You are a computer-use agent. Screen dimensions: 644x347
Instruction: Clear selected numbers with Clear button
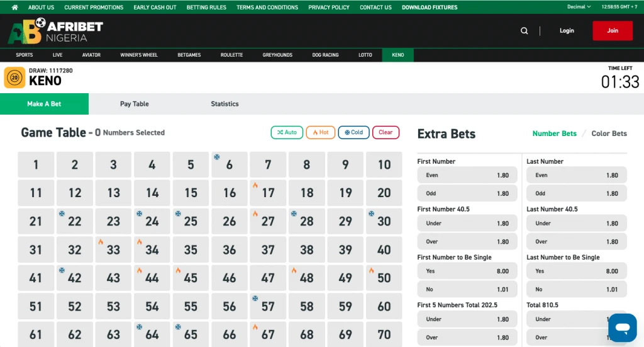pos(386,132)
